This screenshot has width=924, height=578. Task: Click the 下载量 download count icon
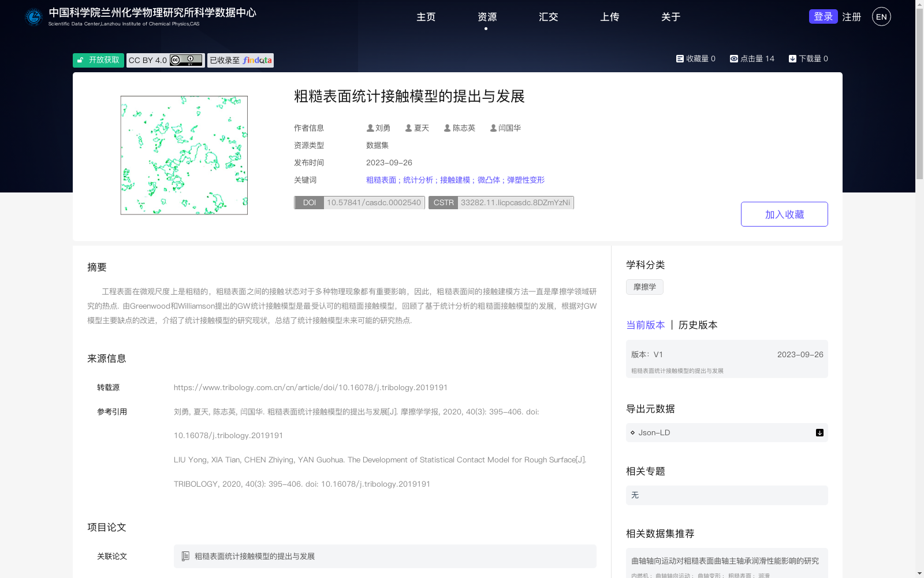click(792, 58)
